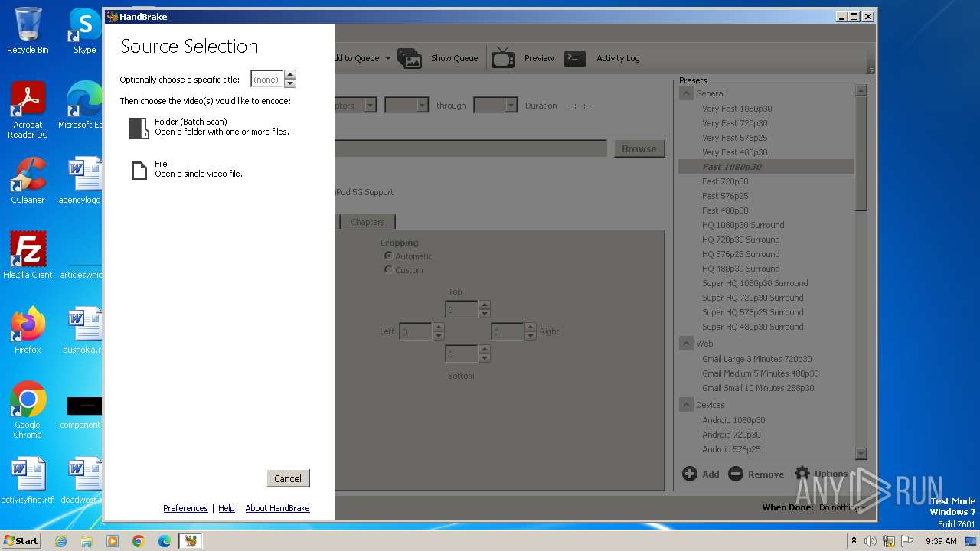Click the volume icon in system tray
The height and width of the screenshot is (551, 980).
871,541
